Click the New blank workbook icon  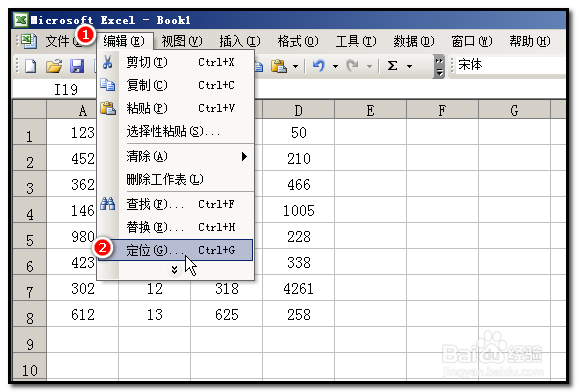(31, 66)
